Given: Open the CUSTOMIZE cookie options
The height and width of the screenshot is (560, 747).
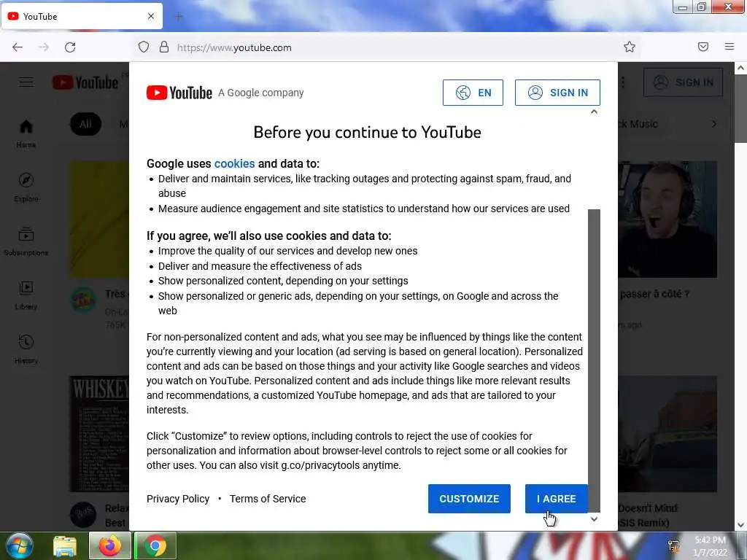Looking at the screenshot, I should click(469, 499).
